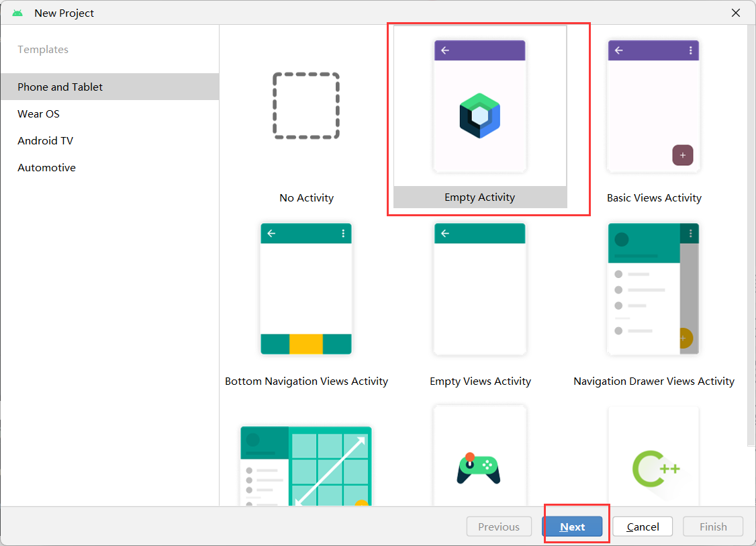
Task: Select the No Activity template thumbnail
Action: pyautogui.click(x=306, y=106)
